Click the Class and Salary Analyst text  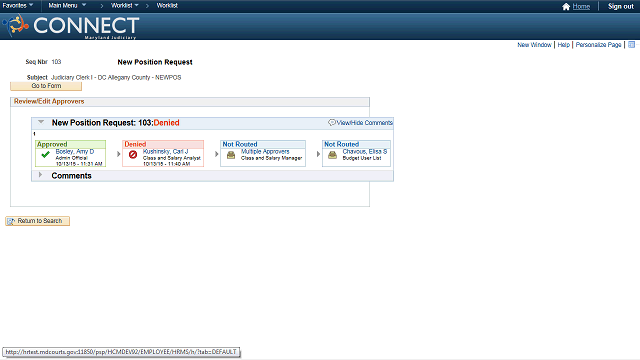click(172, 158)
